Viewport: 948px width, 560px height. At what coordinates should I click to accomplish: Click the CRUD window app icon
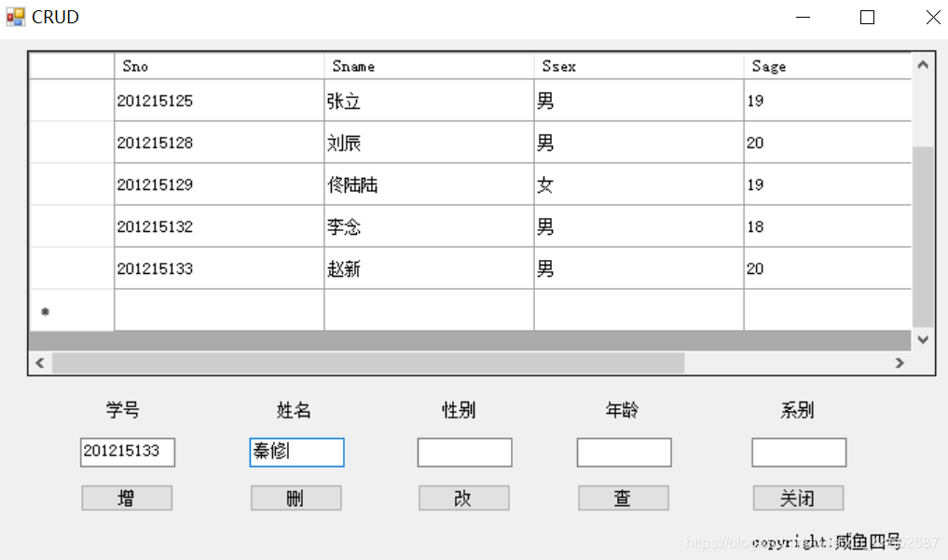coord(16,17)
